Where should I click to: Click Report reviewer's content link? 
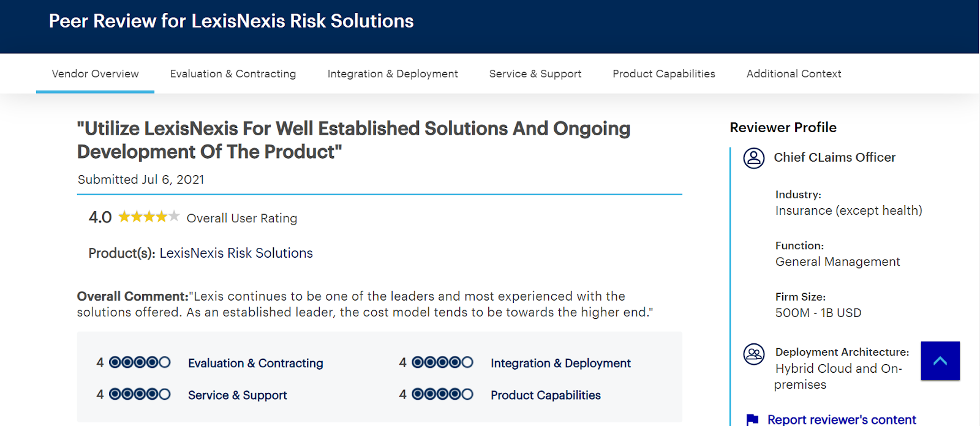(x=842, y=420)
